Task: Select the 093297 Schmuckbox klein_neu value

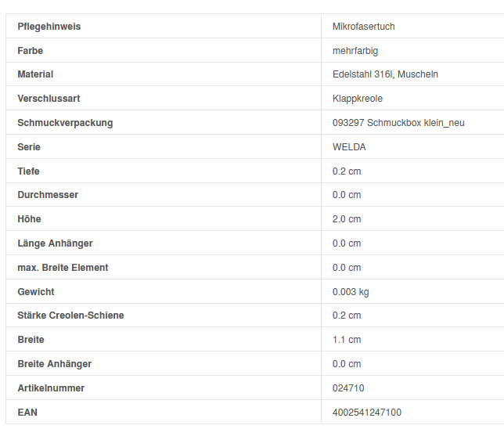Action: (398, 123)
